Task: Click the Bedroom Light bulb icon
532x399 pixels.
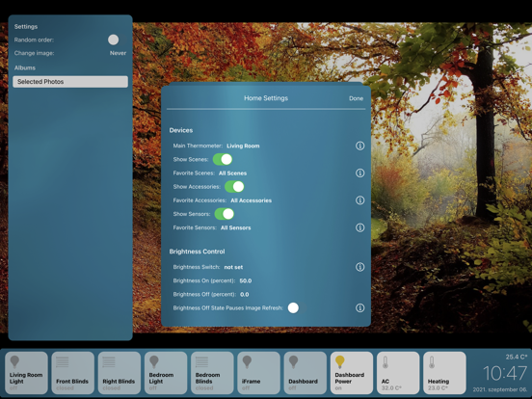Action: (x=154, y=362)
